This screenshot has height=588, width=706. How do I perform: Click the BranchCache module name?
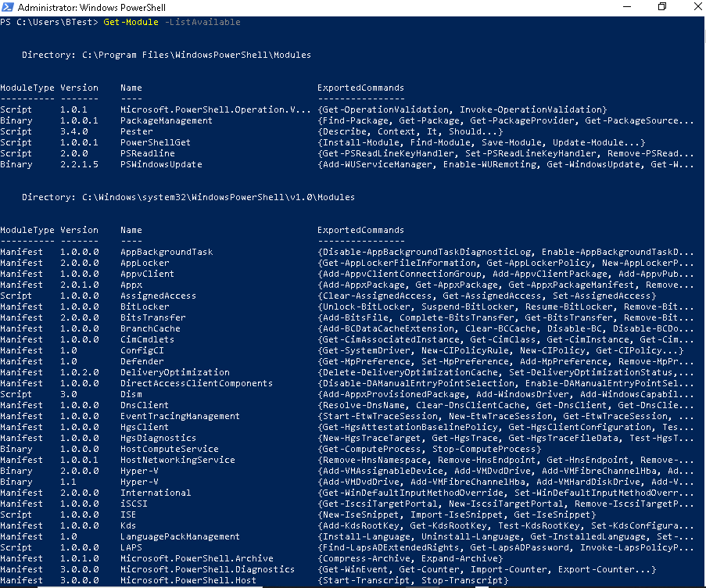(x=150, y=328)
